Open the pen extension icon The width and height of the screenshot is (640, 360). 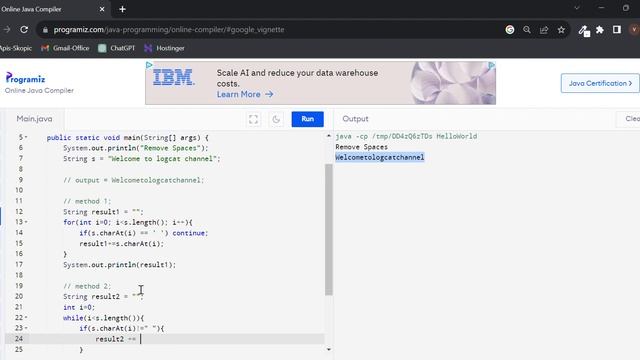pos(584,30)
